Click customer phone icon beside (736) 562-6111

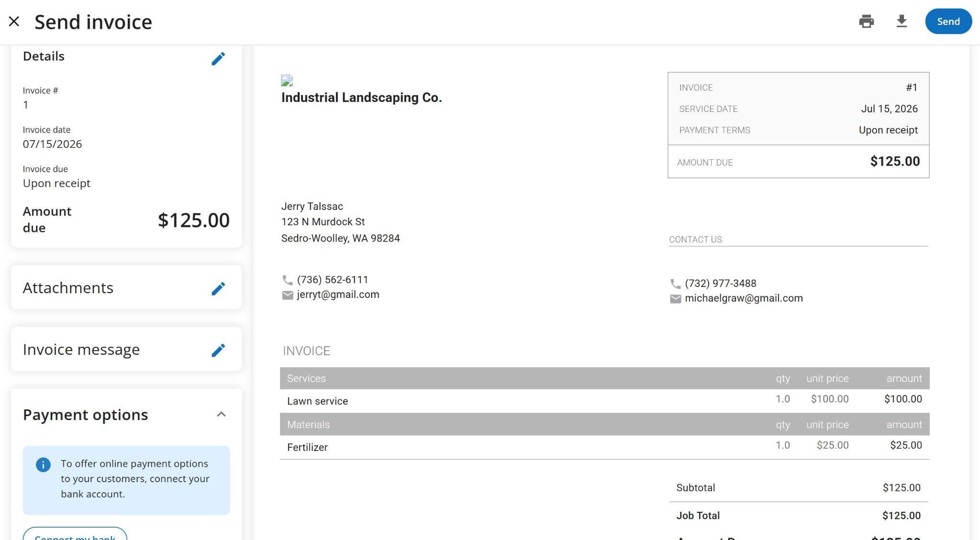[288, 280]
